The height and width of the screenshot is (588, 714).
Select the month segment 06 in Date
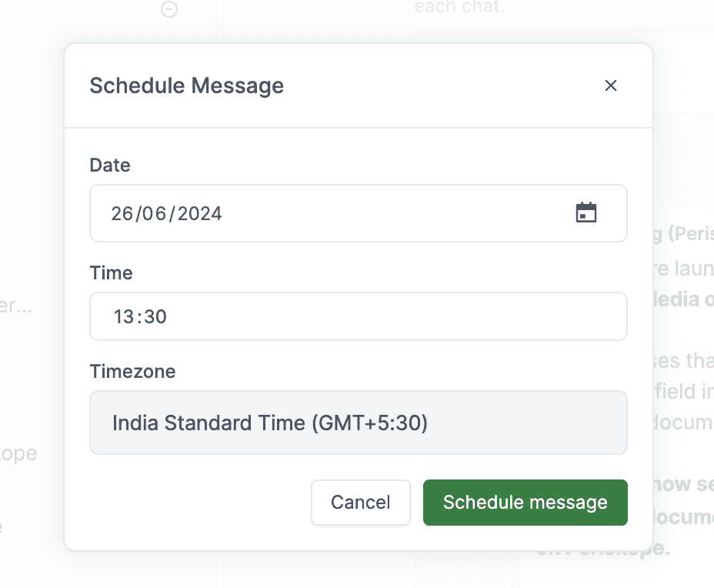(x=156, y=213)
